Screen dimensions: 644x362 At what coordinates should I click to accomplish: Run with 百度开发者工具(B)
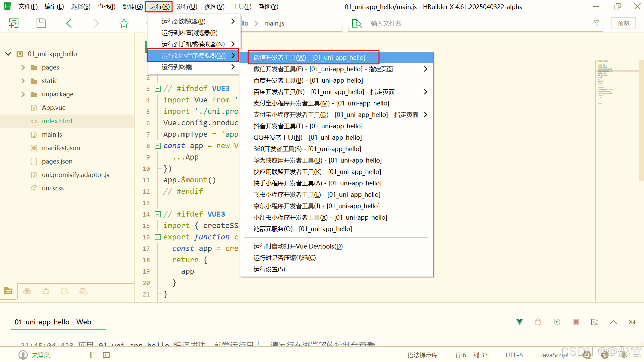point(336,80)
